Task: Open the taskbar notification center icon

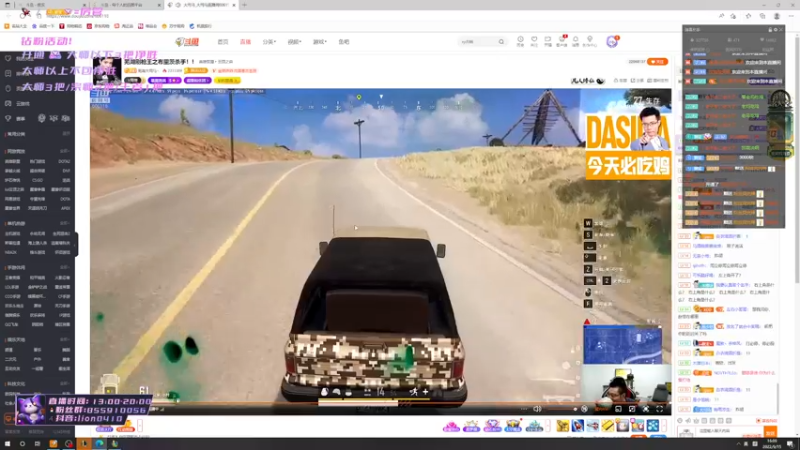Action: [790, 444]
